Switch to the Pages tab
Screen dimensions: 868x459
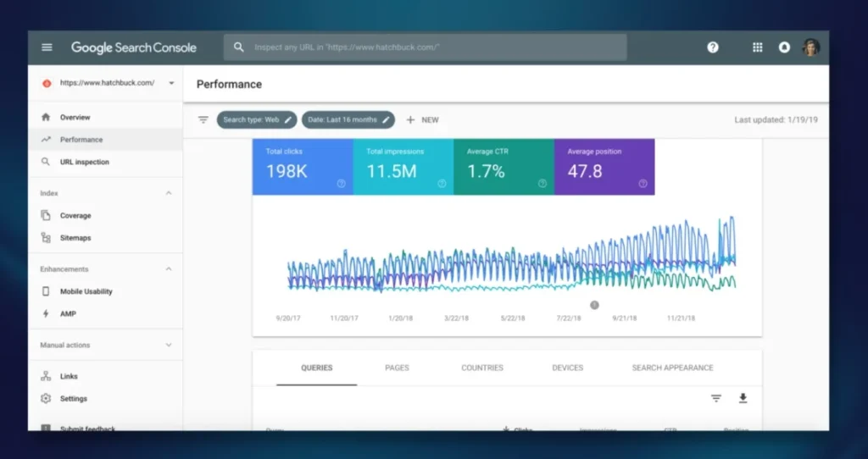pyautogui.click(x=397, y=368)
